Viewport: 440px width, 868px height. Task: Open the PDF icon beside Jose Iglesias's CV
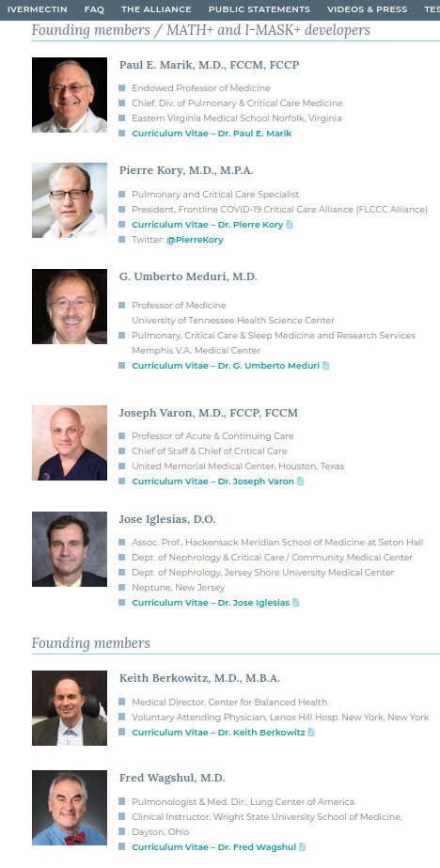295,602
